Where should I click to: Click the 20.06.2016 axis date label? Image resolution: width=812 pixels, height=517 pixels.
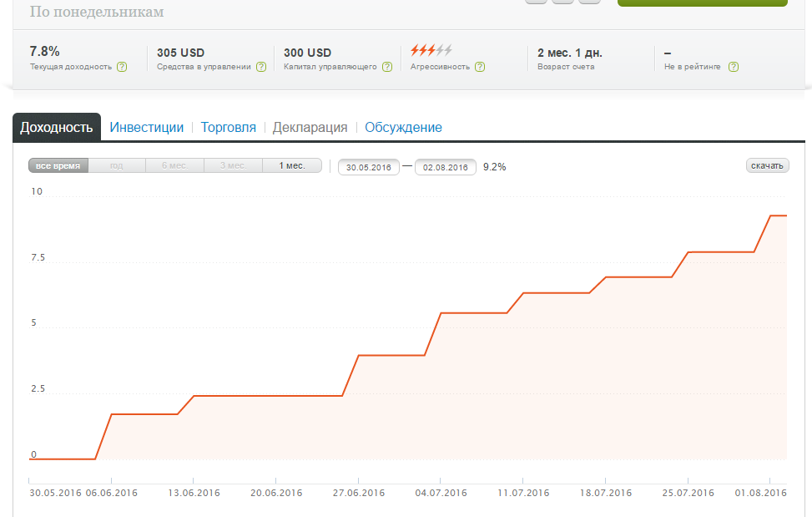pyautogui.click(x=276, y=493)
